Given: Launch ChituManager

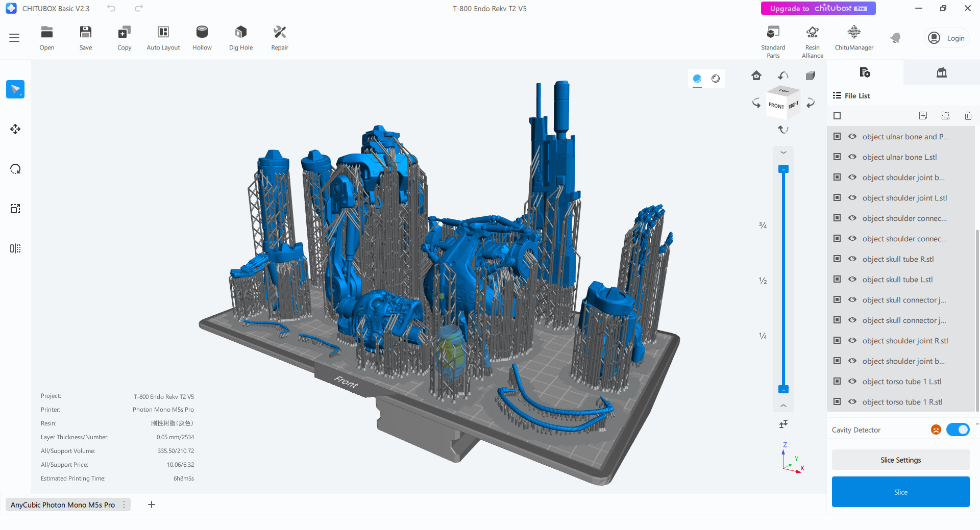Looking at the screenshot, I should (x=854, y=38).
